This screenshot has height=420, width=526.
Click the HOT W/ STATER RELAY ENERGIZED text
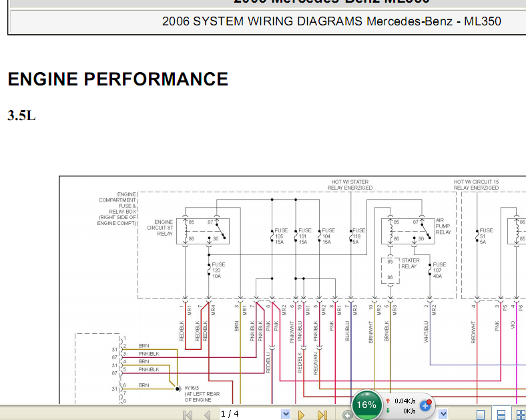pos(350,185)
